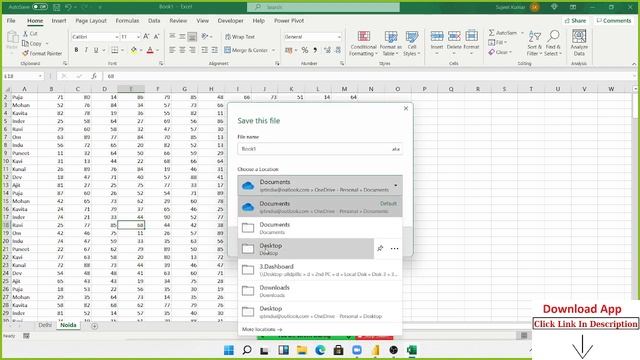Switch to the Developer tab

click(230, 20)
